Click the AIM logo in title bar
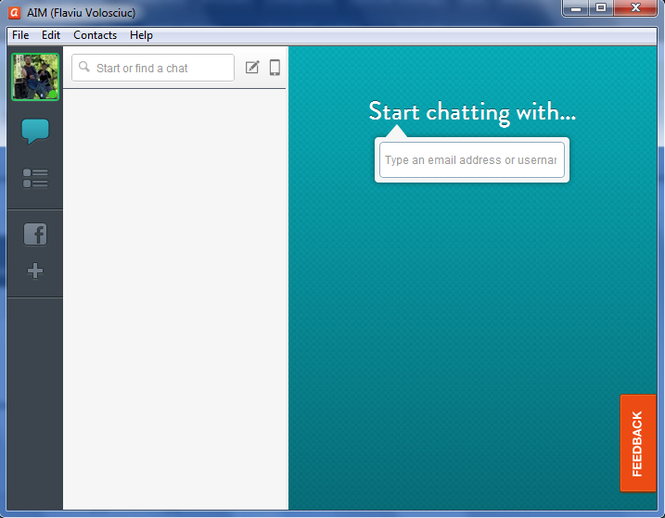665x518 pixels. [14, 13]
